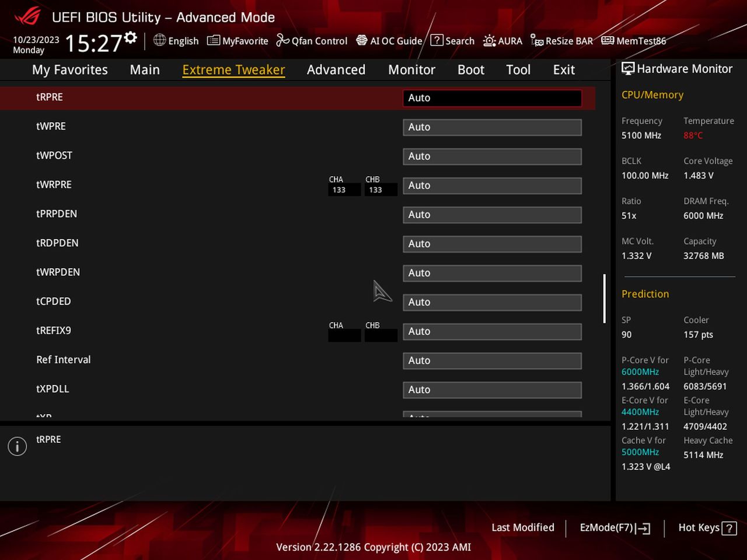Open Qfan Control fan icon

pyautogui.click(x=282, y=40)
